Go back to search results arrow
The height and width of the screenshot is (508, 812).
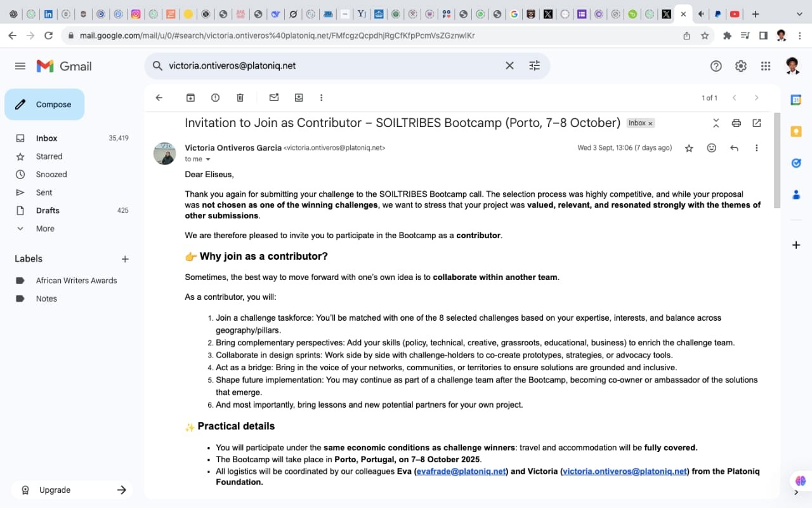point(159,98)
